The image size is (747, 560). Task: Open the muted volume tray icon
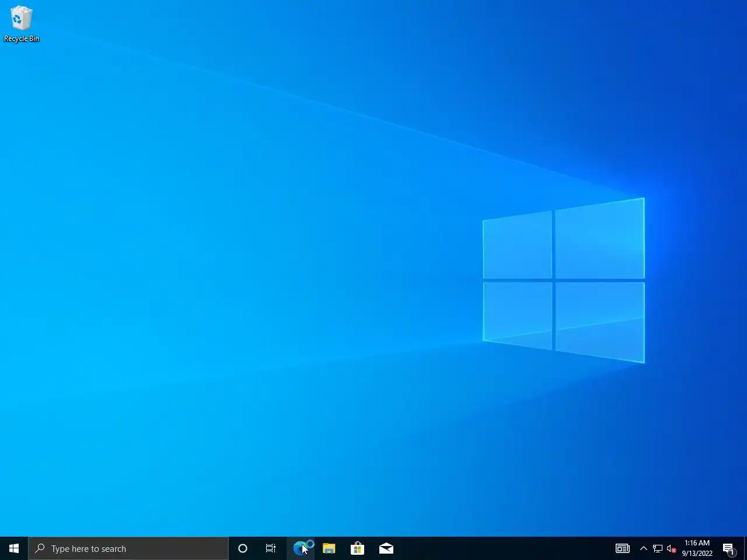click(672, 548)
